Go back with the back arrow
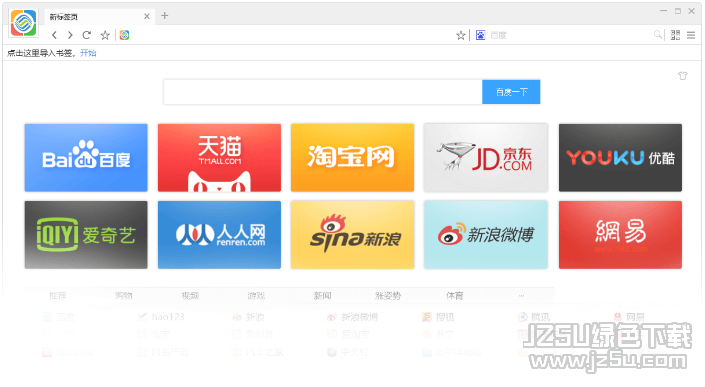 coord(54,35)
